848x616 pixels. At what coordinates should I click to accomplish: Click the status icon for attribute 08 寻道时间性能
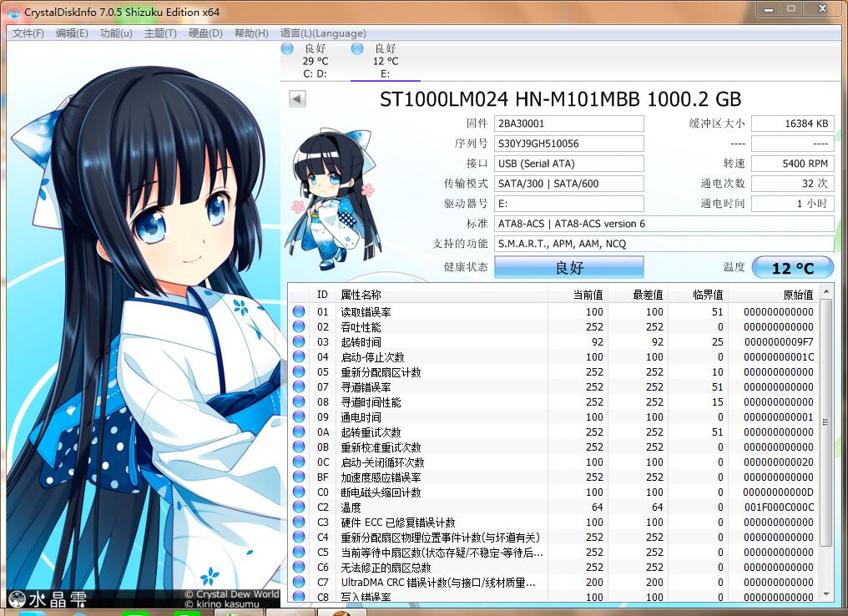point(299,401)
